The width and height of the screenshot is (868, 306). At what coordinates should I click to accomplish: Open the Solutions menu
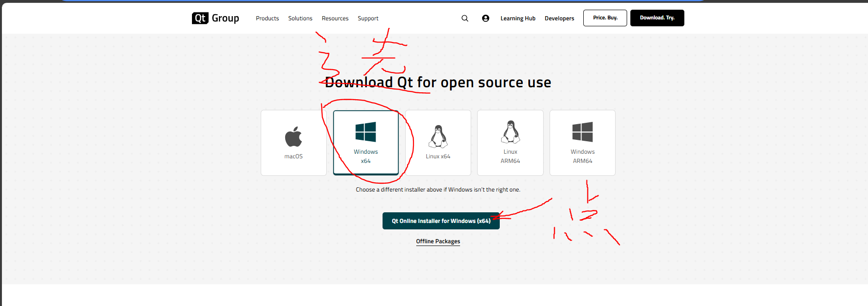point(300,18)
